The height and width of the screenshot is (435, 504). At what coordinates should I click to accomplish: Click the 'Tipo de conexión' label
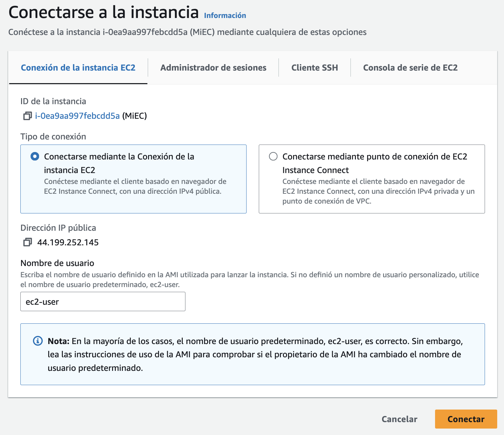[x=53, y=136]
